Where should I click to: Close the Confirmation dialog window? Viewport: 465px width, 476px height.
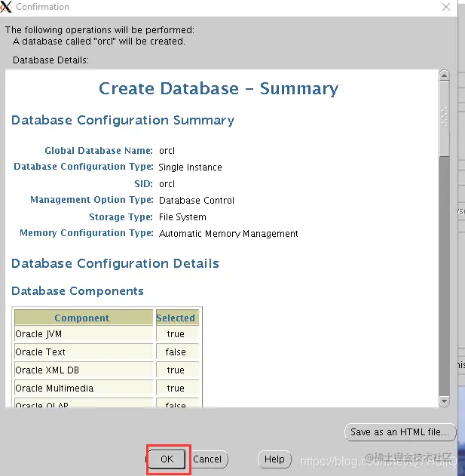[x=446, y=7]
